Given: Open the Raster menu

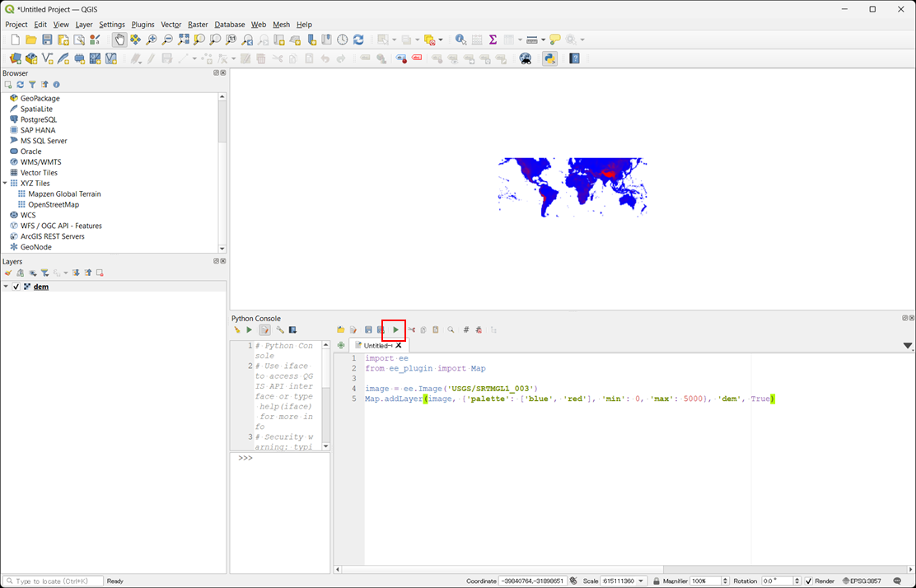Looking at the screenshot, I should pyautogui.click(x=198, y=24).
